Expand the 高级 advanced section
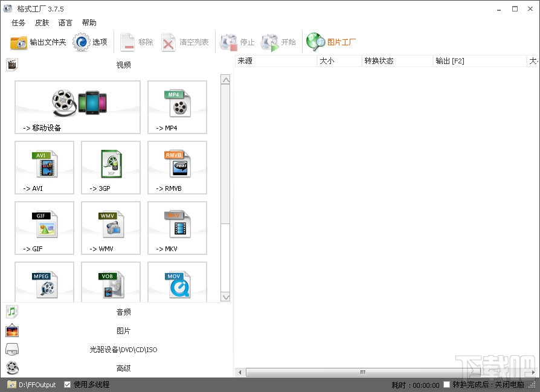540x392 pixels. [x=117, y=368]
